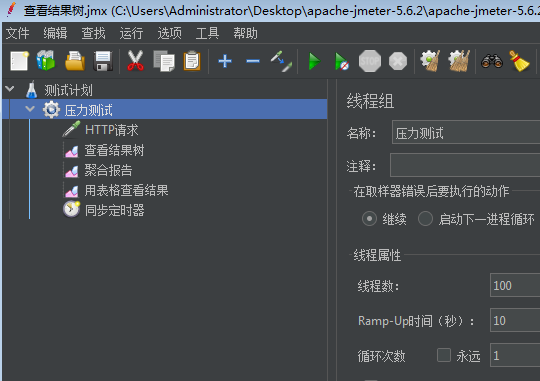This screenshot has height=381, width=540.
Task: Click the clock icon of 同步定时器
Action: click(71, 209)
